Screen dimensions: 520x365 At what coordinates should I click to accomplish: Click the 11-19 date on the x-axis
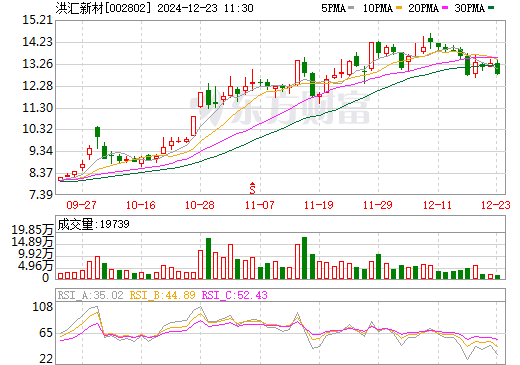(319, 205)
